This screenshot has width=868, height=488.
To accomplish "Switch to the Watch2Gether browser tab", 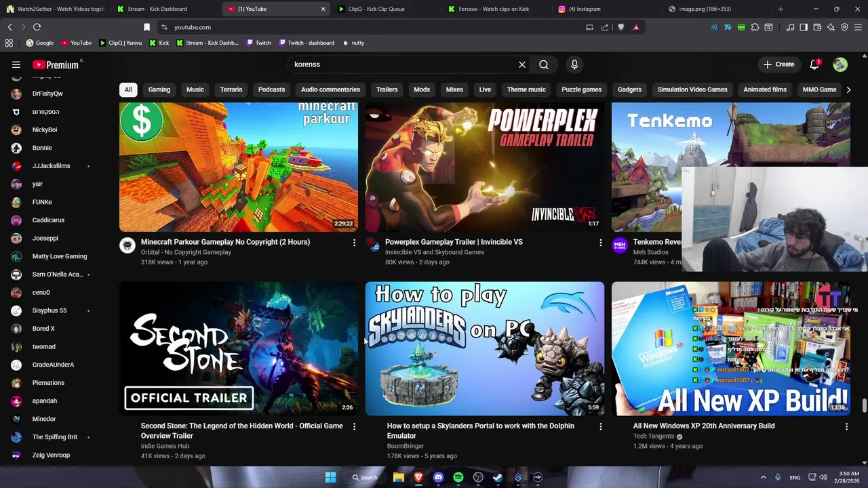I will [x=56, y=9].
